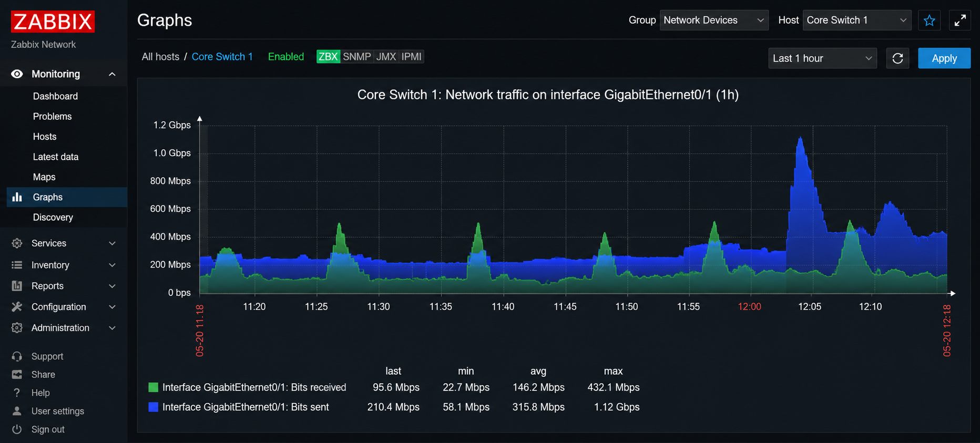Screen dimensions: 980x443
Task: Click the Sign out link
Action: 48,429
